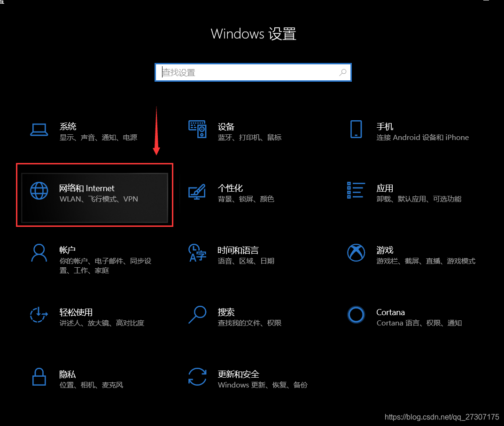Open the Cortana title
504x426 pixels.
[390, 312]
